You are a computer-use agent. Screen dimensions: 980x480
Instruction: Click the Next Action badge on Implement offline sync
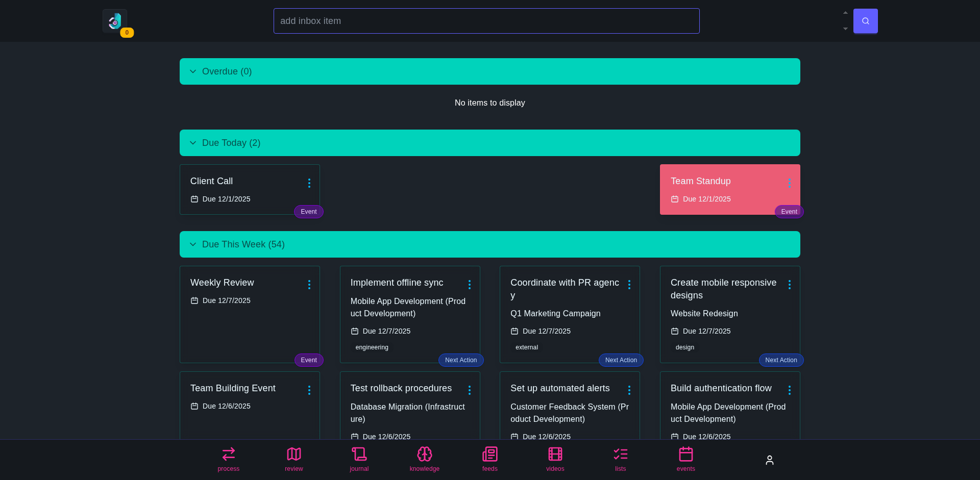[x=460, y=360]
